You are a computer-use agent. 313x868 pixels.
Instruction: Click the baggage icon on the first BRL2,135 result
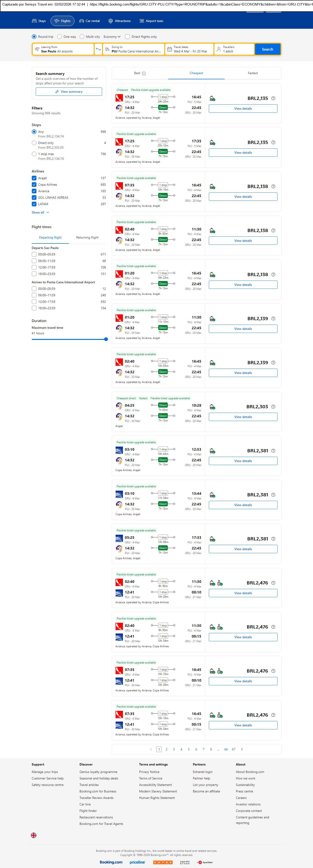pyautogui.click(x=213, y=99)
